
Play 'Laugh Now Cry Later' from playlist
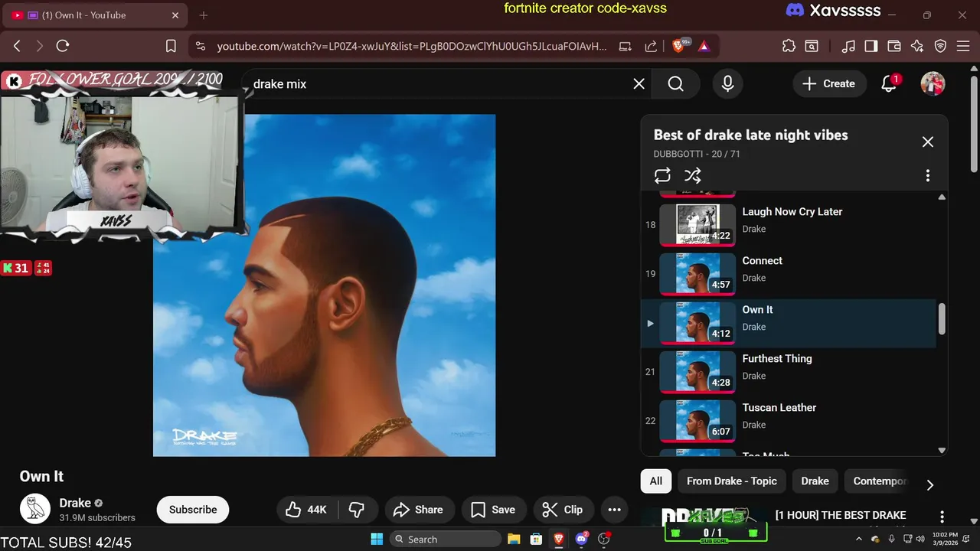pos(789,225)
